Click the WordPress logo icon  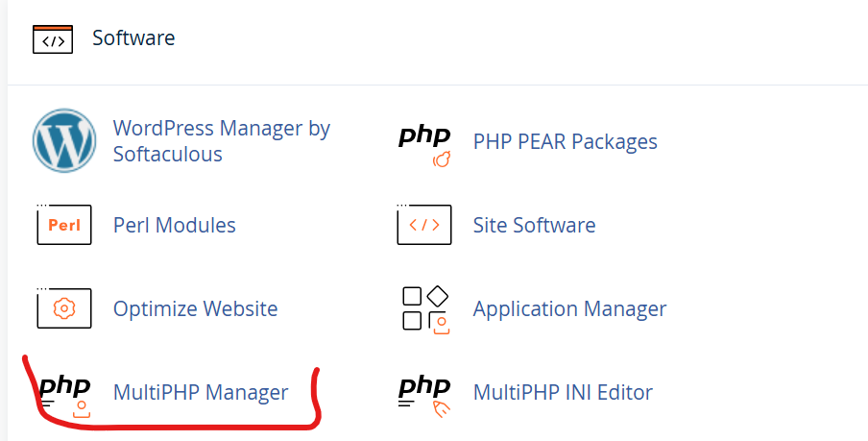click(x=64, y=140)
